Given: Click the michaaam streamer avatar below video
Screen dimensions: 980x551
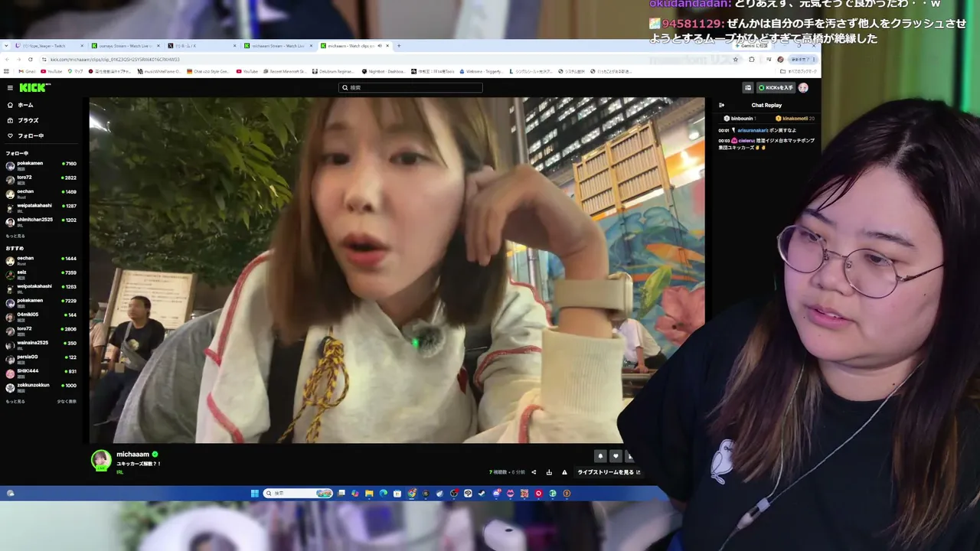Looking at the screenshot, I should (x=101, y=460).
